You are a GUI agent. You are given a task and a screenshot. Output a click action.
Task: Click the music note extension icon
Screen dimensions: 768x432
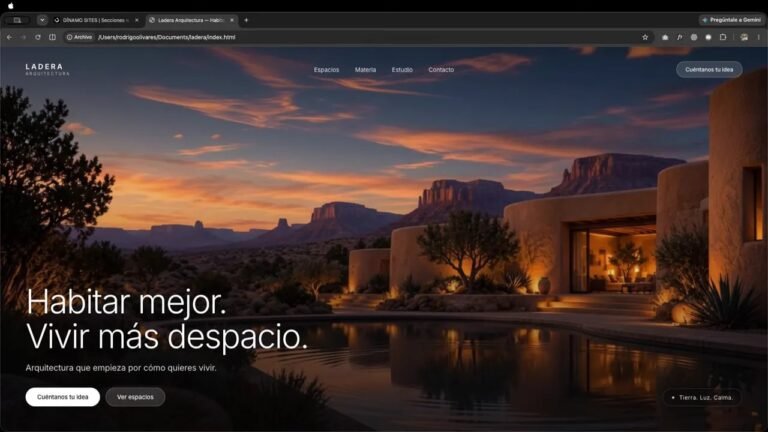click(x=680, y=37)
